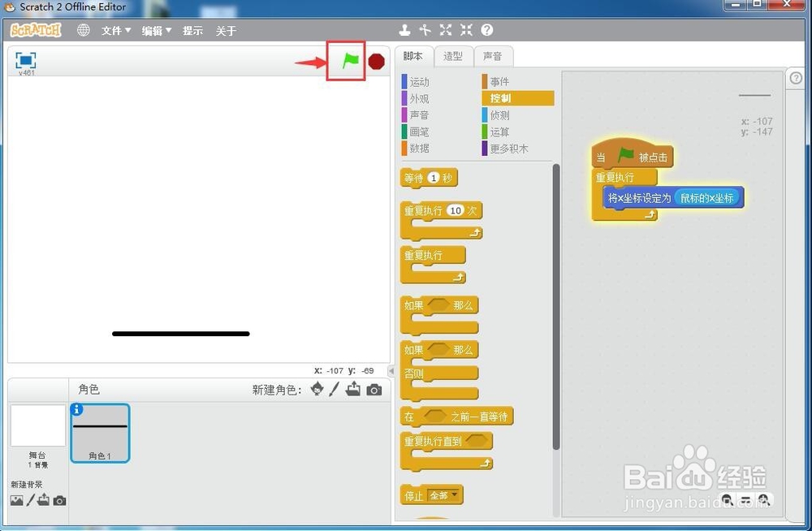812x531 pixels.
Task: Select the Duplicate stamp tool
Action: (405, 30)
